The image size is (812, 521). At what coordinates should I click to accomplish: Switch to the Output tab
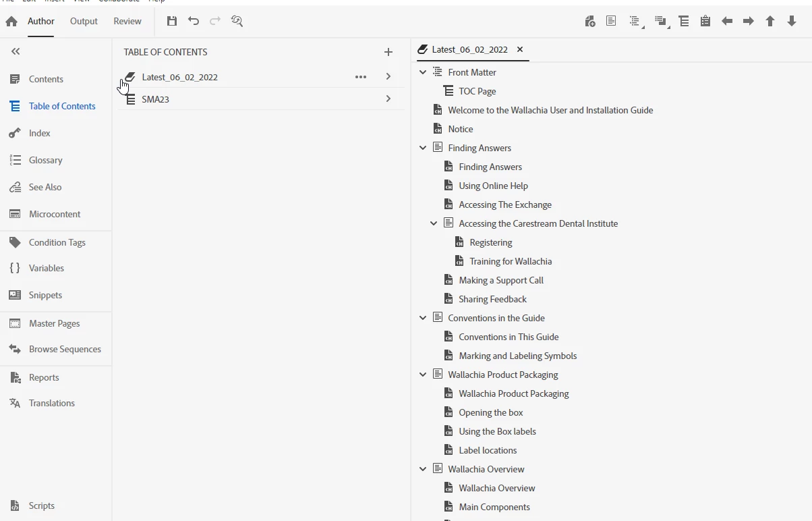pyautogui.click(x=84, y=22)
